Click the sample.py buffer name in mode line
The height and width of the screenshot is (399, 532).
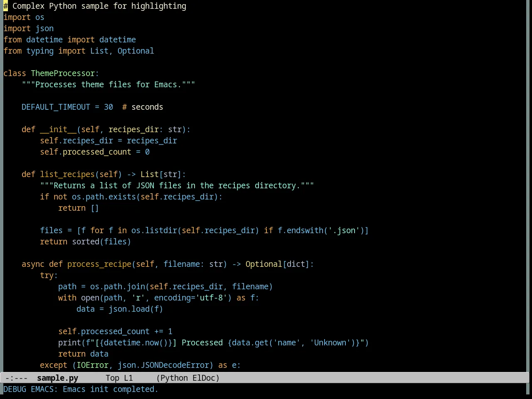pyautogui.click(x=57, y=378)
